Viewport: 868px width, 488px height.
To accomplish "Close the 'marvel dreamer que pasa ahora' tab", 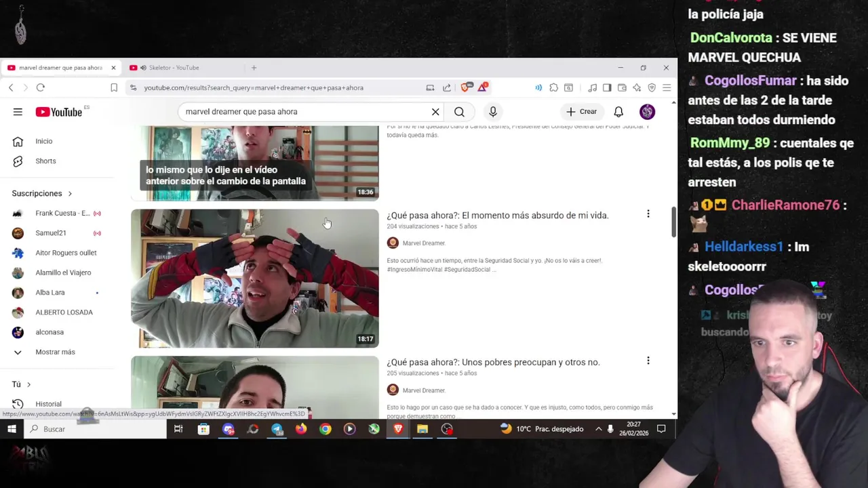I will click(113, 68).
